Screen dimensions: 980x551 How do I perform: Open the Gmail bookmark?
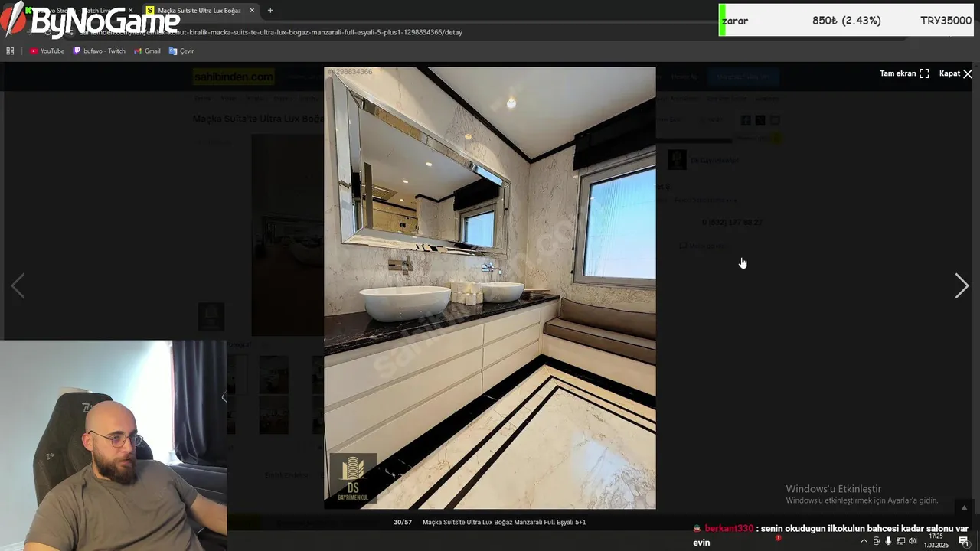point(147,51)
